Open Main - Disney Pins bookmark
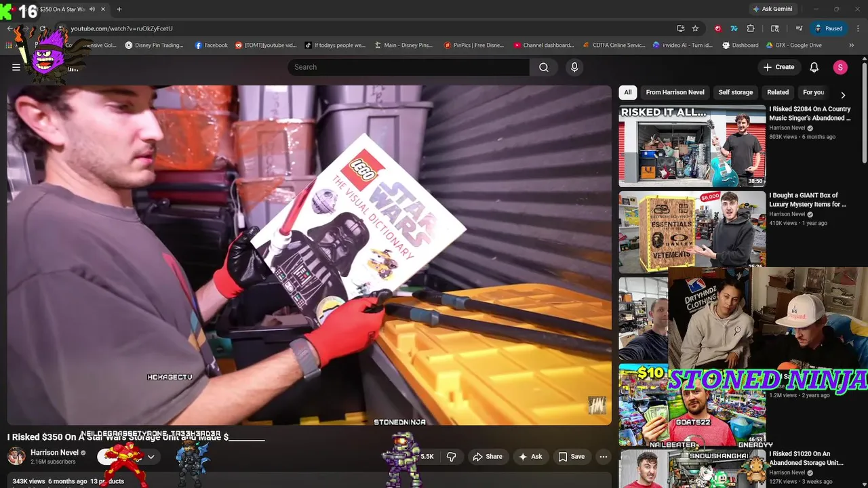Screen dimensions: 868x488 click(403, 45)
